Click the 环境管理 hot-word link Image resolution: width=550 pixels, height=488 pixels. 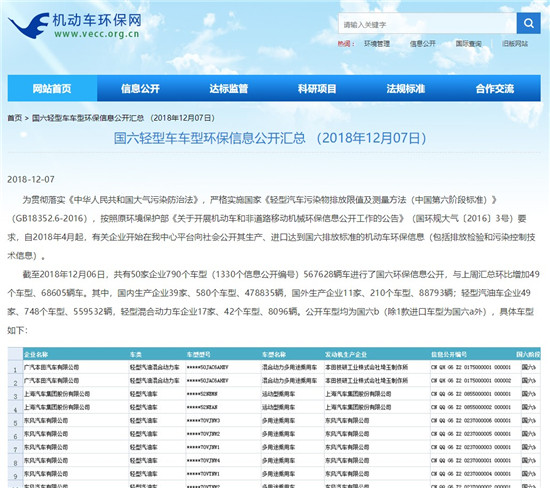coord(377,44)
